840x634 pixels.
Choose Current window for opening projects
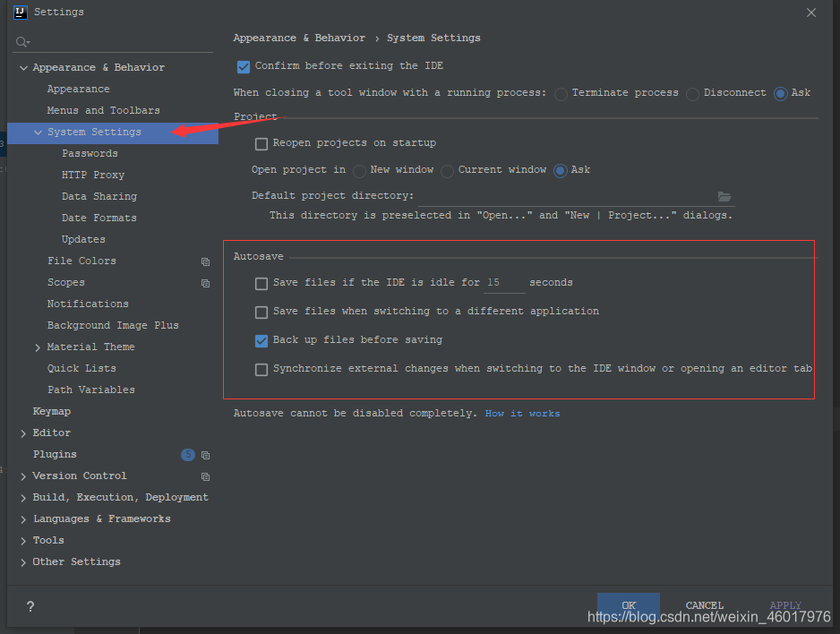447,171
